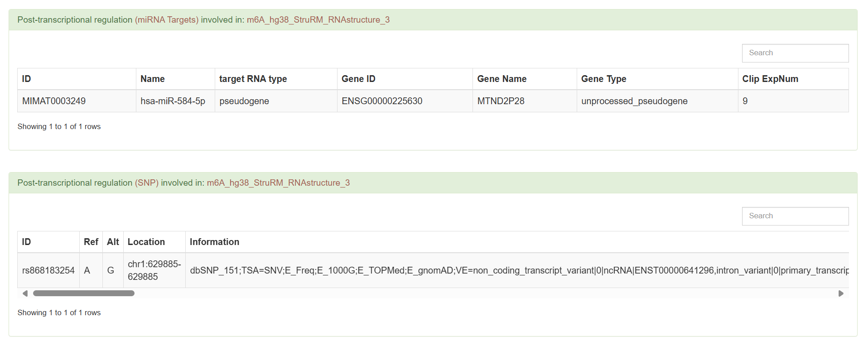The height and width of the screenshot is (346, 868).
Task: Select the hsa-miR-584-5p name cell
Action: [173, 101]
